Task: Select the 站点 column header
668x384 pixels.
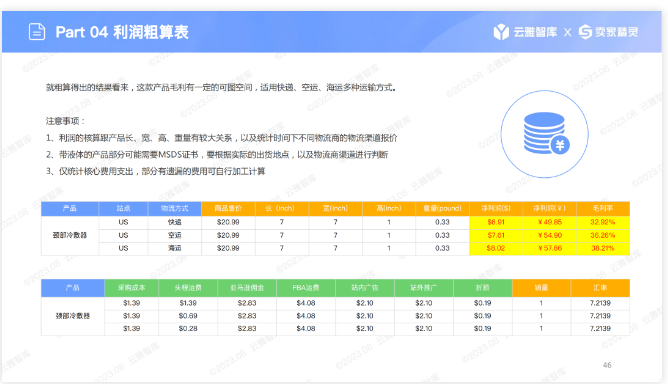Action: click(x=123, y=208)
